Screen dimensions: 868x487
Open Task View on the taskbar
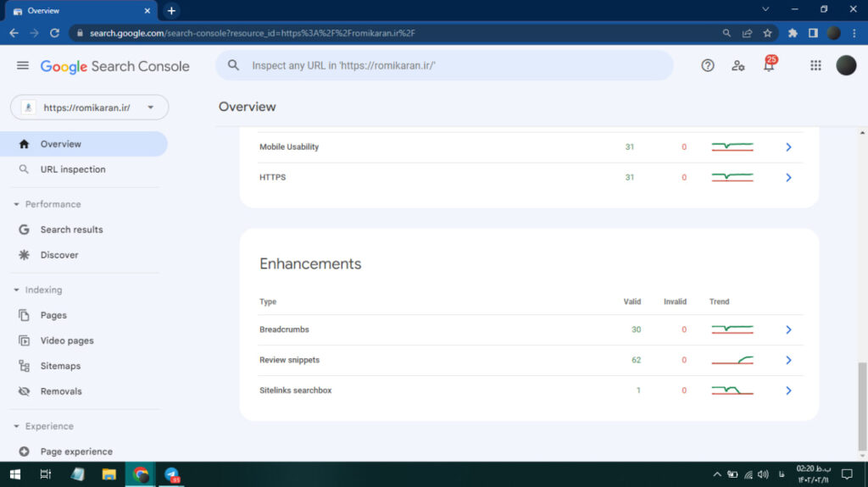tap(46, 474)
